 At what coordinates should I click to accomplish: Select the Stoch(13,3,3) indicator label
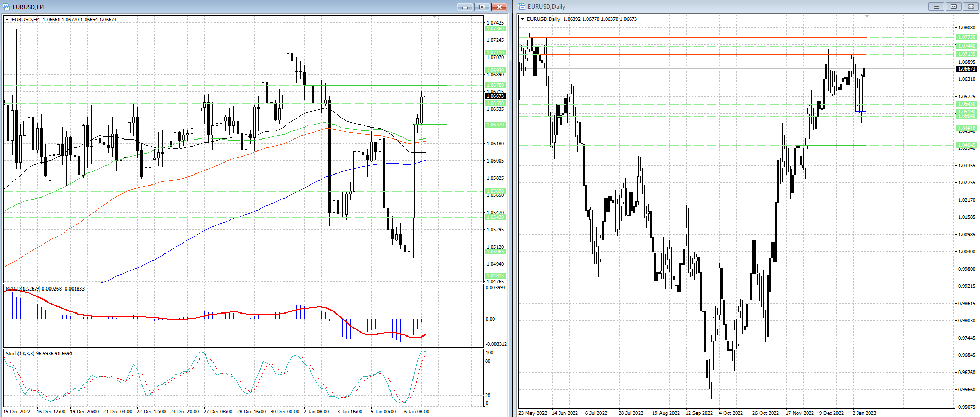point(20,354)
